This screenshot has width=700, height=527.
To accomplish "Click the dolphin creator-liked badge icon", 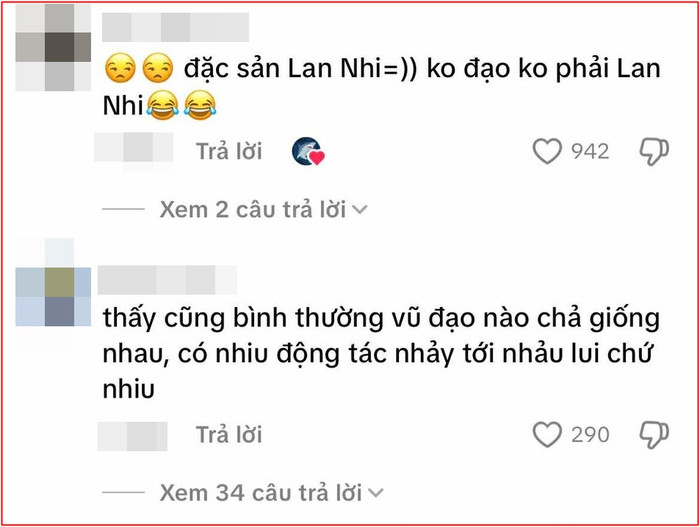I will click(308, 151).
